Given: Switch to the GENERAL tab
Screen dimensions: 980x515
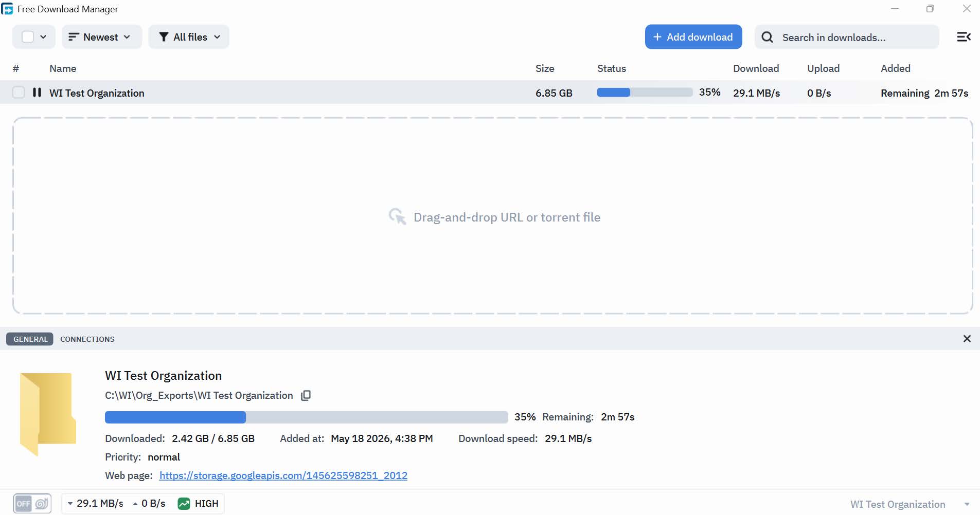Looking at the screenshot, I should click(30, 339).
